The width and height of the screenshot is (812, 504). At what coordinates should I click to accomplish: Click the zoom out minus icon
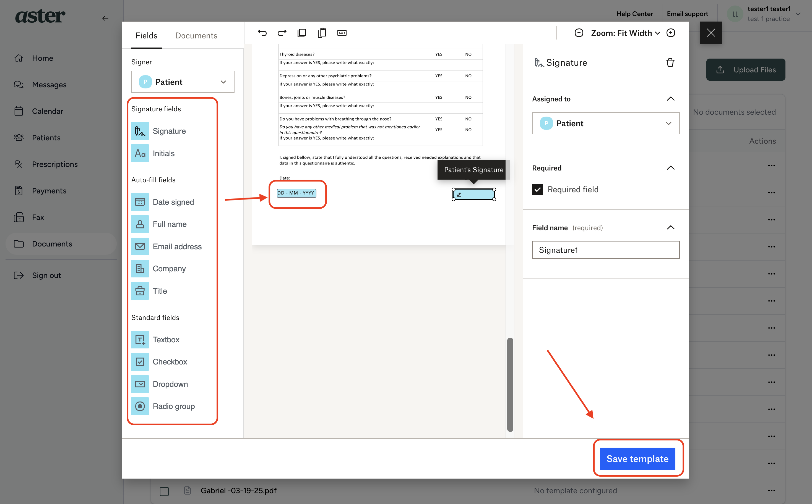[x=579, y=33]
